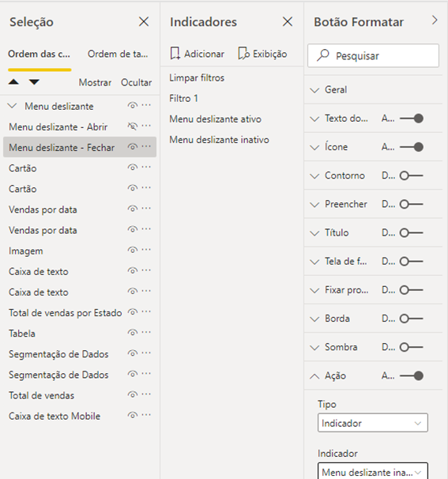Select Menu deslizante inativo bookmark
The image size is (448, 479).
220,140
